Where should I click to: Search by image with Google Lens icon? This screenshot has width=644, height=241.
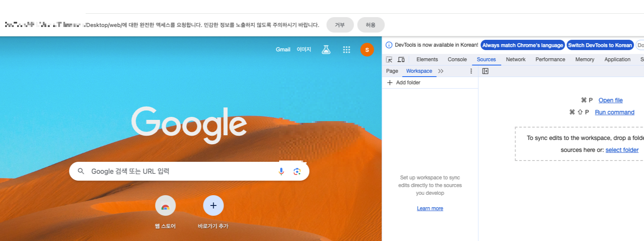point(297,171)
